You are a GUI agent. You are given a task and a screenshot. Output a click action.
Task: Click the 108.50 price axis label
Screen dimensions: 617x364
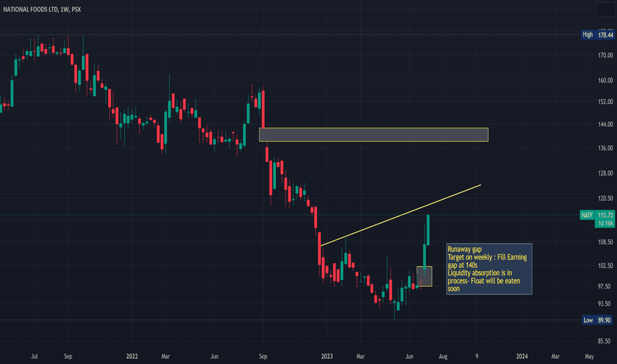tap(605, 242)
